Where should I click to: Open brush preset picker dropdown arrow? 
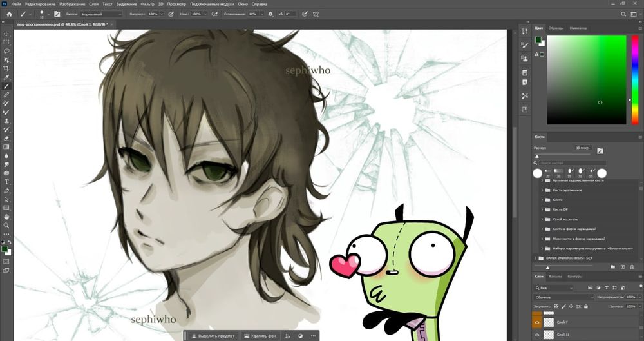pyautogui.click(x=48, y=14)
